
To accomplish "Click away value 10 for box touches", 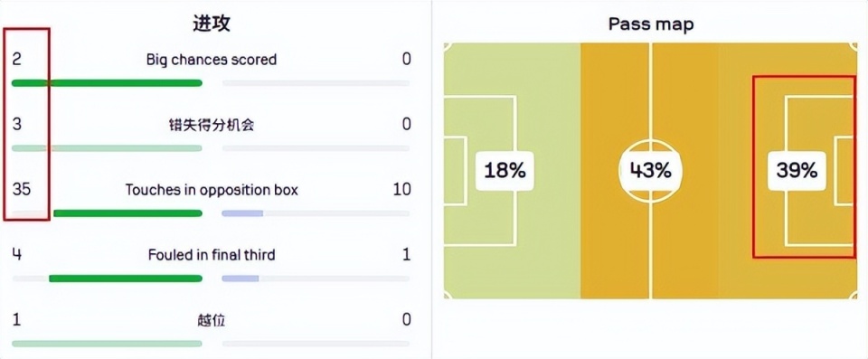I will (401, 190).
